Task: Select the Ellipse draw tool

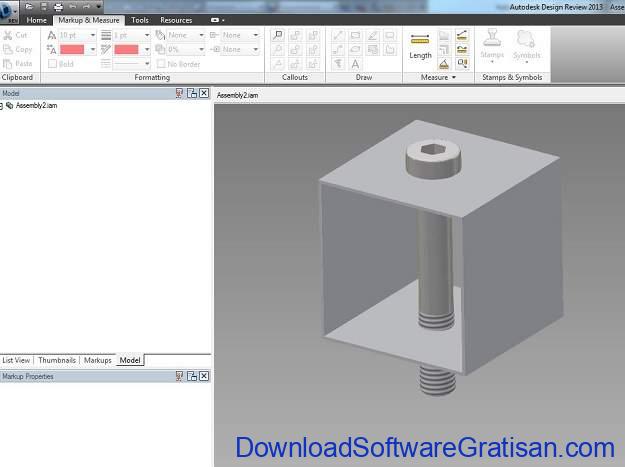Action: [x=355, y=50]
